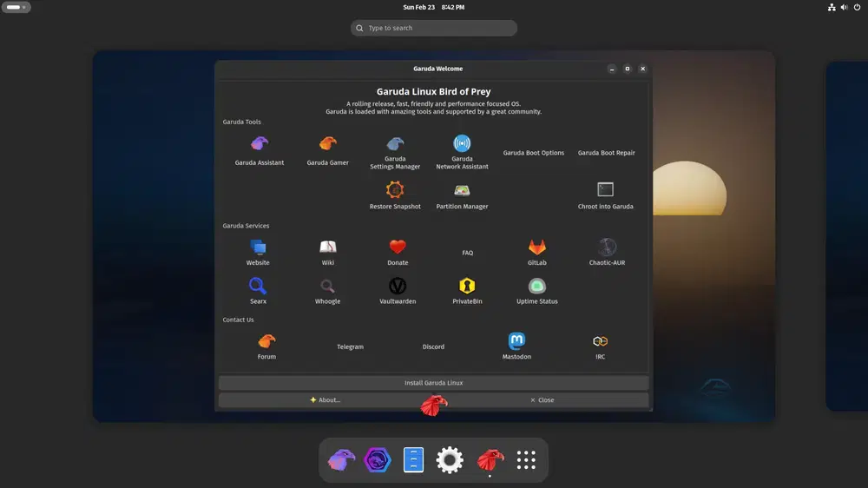This screenshot has width=868, height=488.
Task: Open Chroot into Garuda terminal
Action: 605,195
